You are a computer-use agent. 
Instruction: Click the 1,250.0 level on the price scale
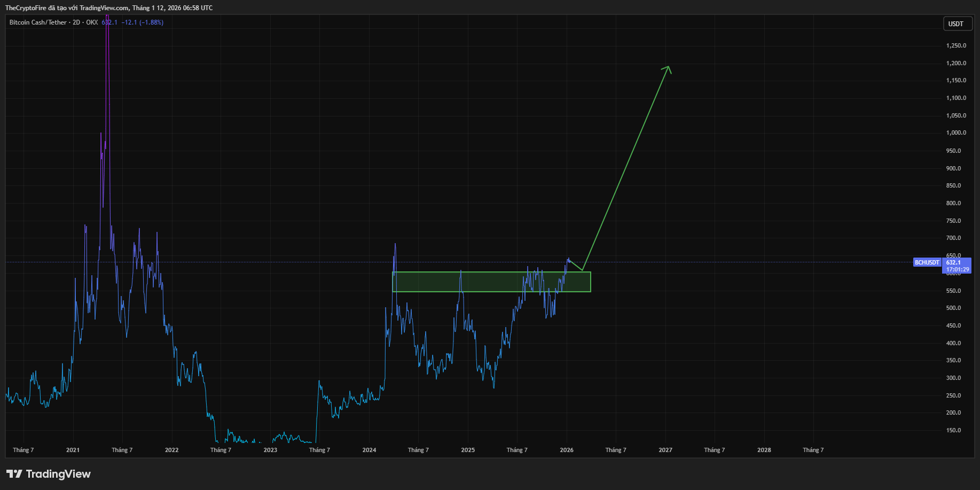pos(956,45)
